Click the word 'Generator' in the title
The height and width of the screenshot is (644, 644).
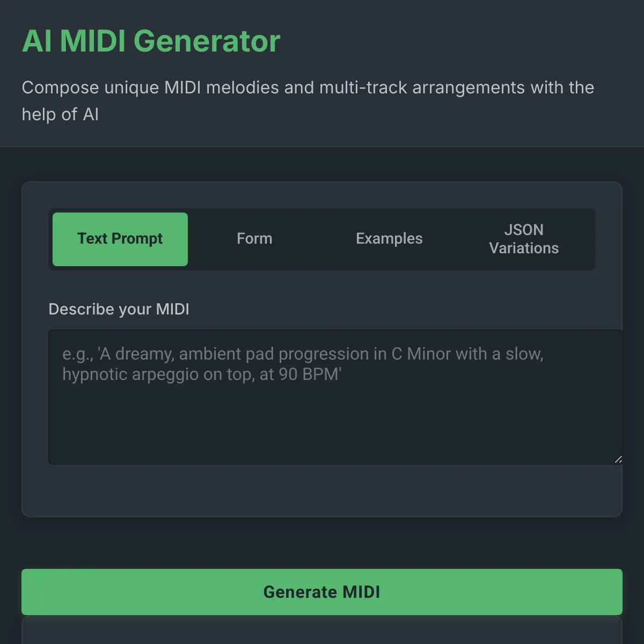coord(207,41)
